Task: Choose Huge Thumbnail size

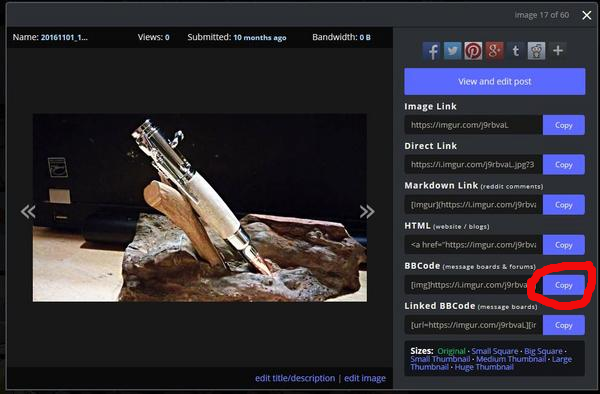Action: coord(484,367)
